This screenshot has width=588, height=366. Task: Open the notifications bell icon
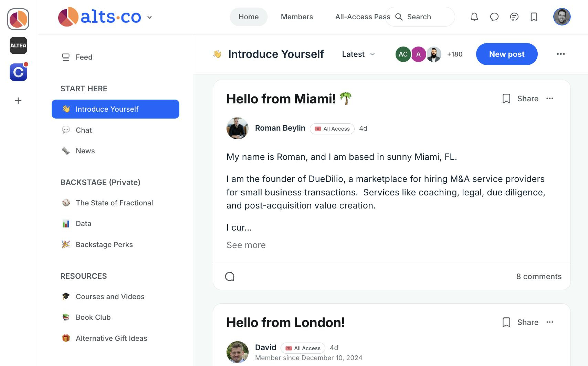(474, 17)
